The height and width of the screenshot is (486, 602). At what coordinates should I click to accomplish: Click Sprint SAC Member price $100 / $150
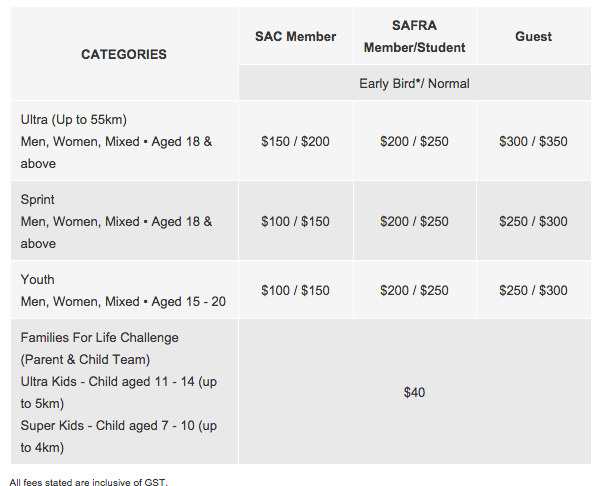coord(296,221)
